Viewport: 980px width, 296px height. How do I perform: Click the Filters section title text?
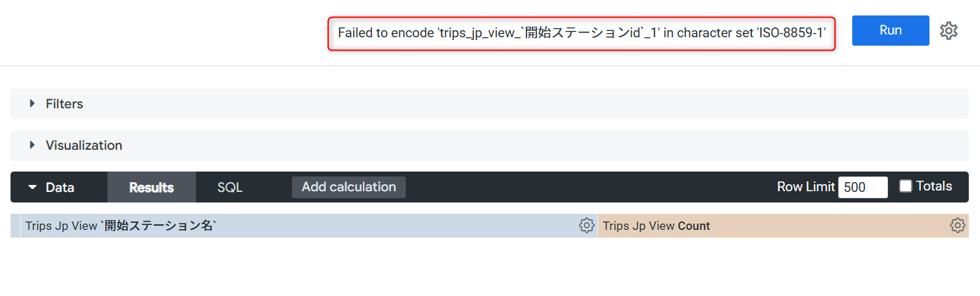(65, 104)
